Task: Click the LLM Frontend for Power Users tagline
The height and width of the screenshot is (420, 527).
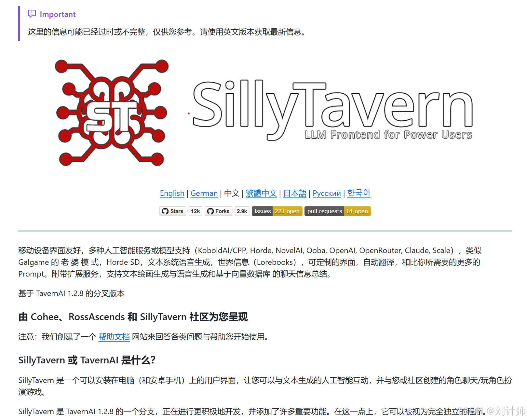Action: coord(388,134)
